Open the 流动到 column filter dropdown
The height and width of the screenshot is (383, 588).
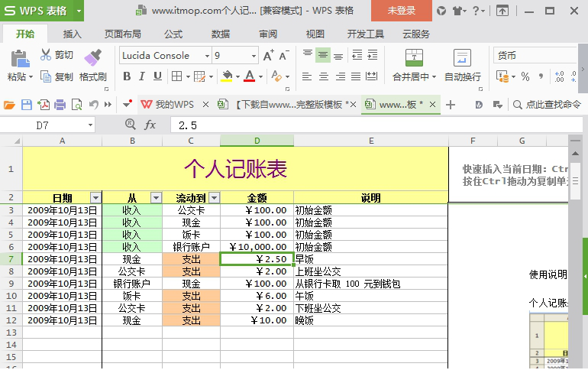tap(214, 197)
